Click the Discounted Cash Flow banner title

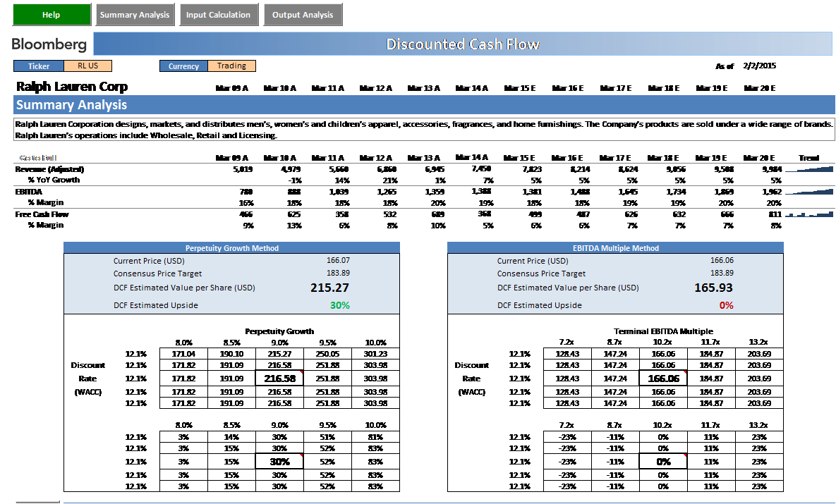(x=463, y=44)
